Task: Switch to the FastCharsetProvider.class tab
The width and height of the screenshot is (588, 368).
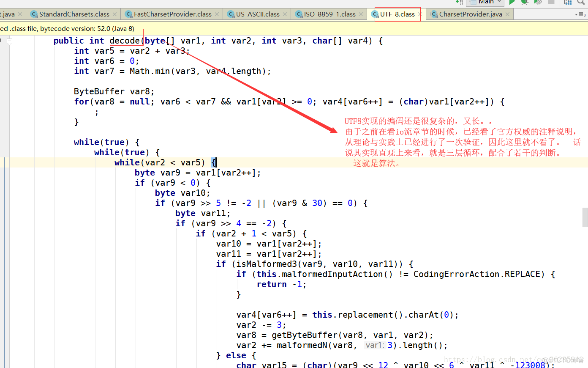Action: pos(172,14)
